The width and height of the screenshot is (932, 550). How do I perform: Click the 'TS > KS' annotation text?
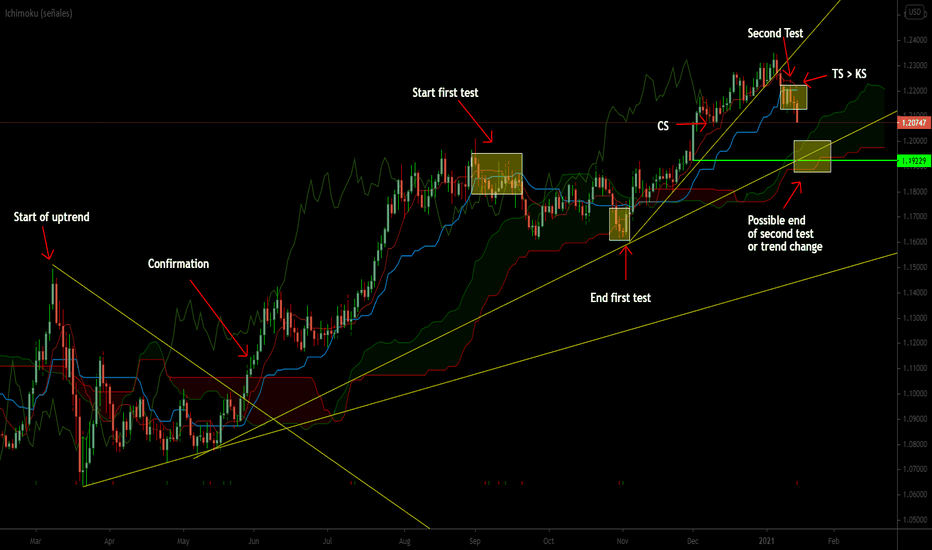click(849, 74)
